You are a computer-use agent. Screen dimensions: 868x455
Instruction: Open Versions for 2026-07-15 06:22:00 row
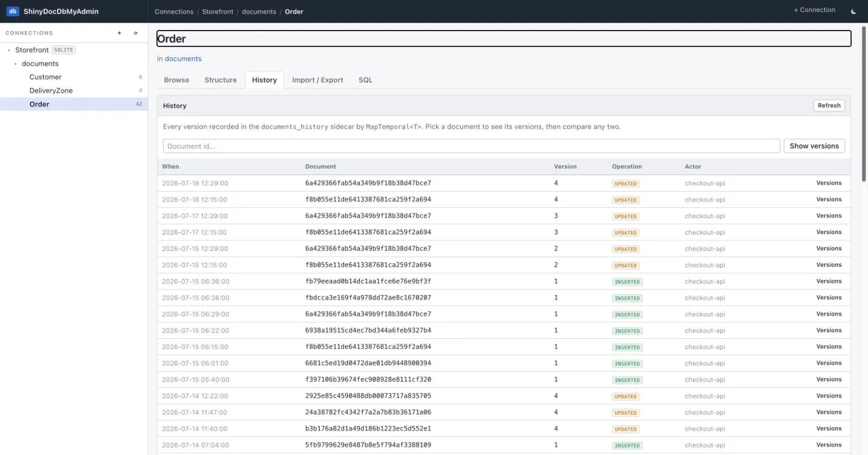click(829, 330)
